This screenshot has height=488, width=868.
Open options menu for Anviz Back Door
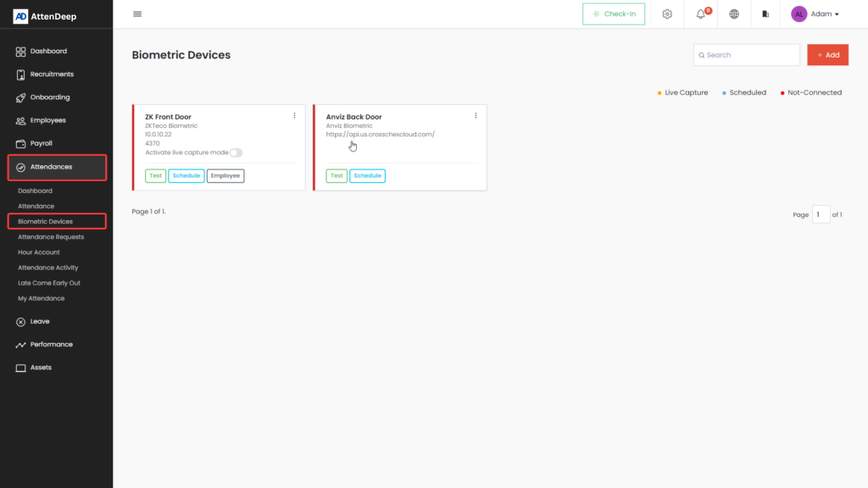pyautogui.click(x=476, y=116)
